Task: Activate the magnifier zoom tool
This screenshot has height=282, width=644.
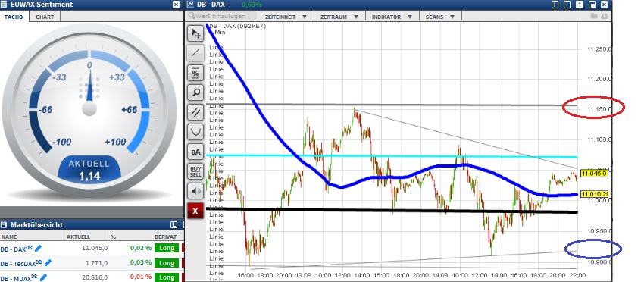Action: point(196,92)
